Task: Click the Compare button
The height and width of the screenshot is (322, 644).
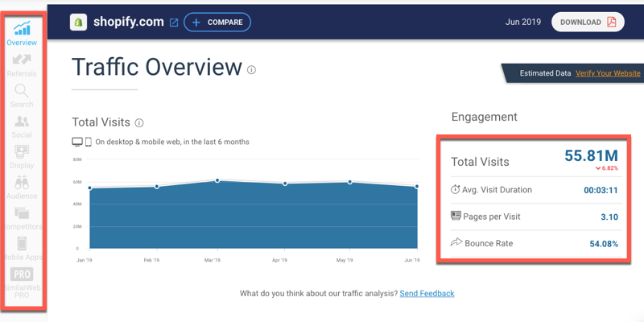Action: pyautogui.click(x=217, y=23)
